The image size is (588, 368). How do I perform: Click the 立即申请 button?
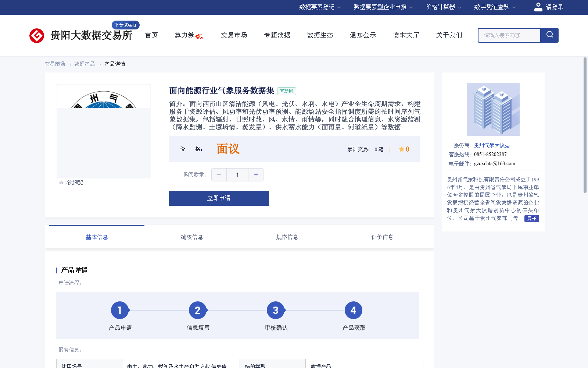219,198
